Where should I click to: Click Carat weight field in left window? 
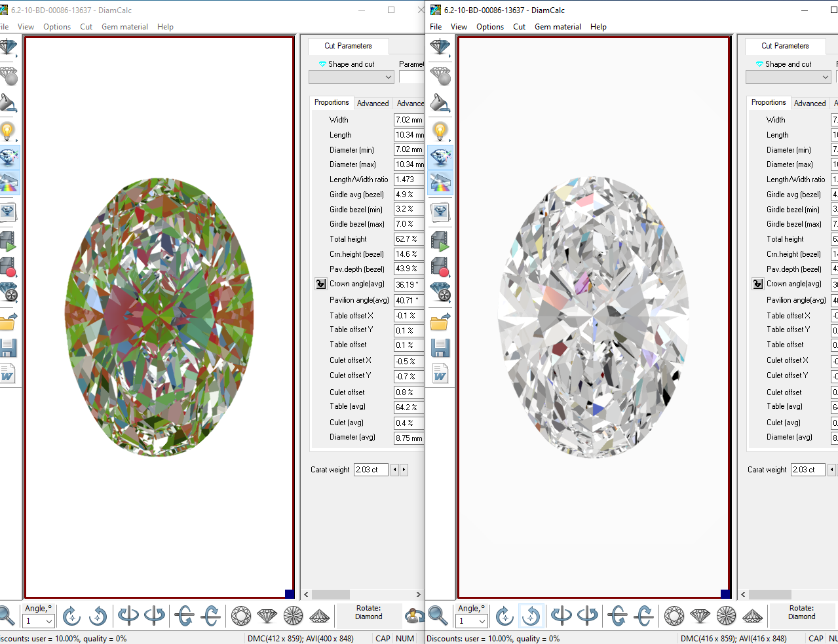point(371,470)
